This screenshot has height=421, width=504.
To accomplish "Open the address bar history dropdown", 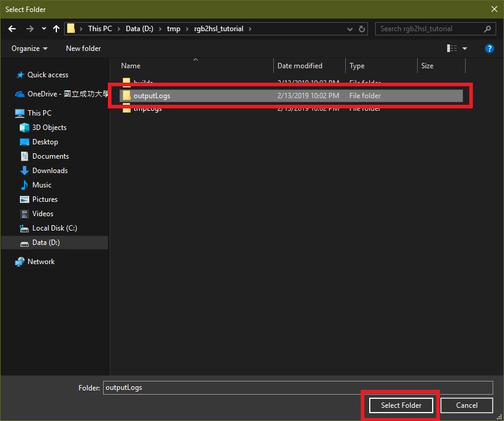I will click(349, 28).
